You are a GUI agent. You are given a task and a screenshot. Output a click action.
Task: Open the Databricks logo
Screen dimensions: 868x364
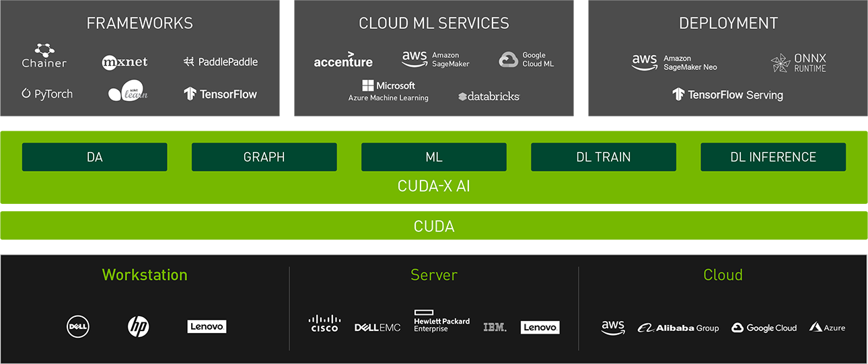[489, 96]
